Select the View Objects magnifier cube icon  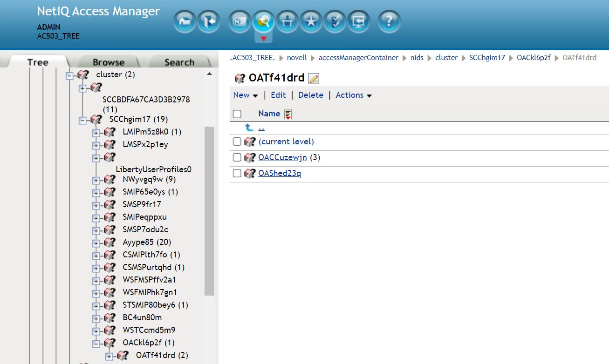[x=263, y=21]
